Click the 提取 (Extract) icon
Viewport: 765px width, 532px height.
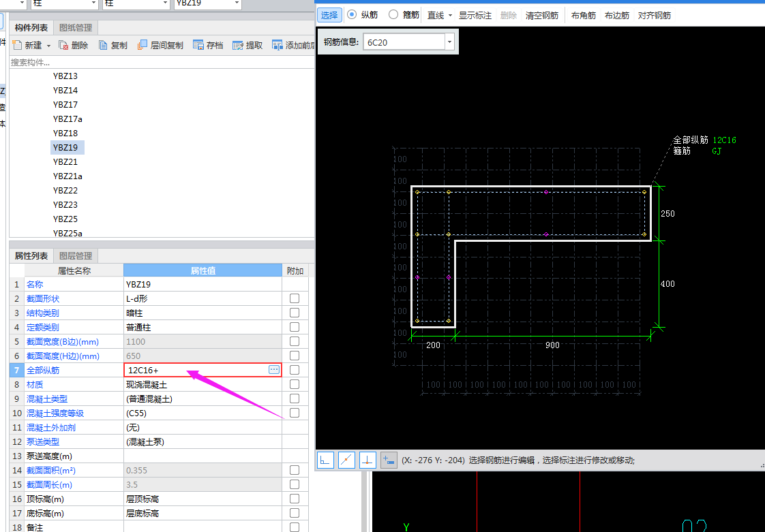click(x=238, y=46)
